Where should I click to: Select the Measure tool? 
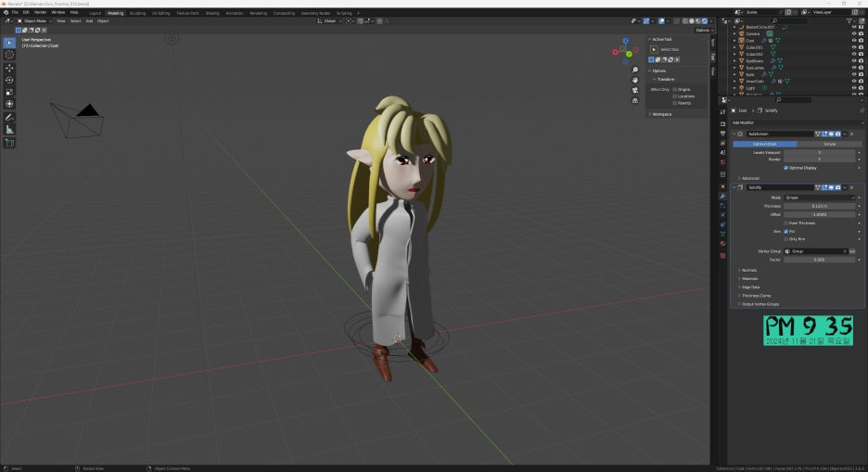10,130
